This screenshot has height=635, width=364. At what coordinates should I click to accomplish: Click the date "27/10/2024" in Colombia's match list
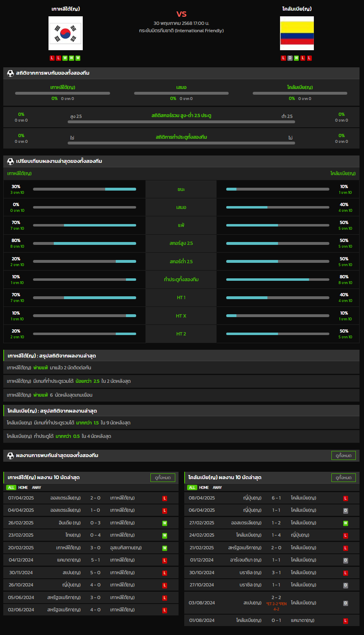(202, 585)
